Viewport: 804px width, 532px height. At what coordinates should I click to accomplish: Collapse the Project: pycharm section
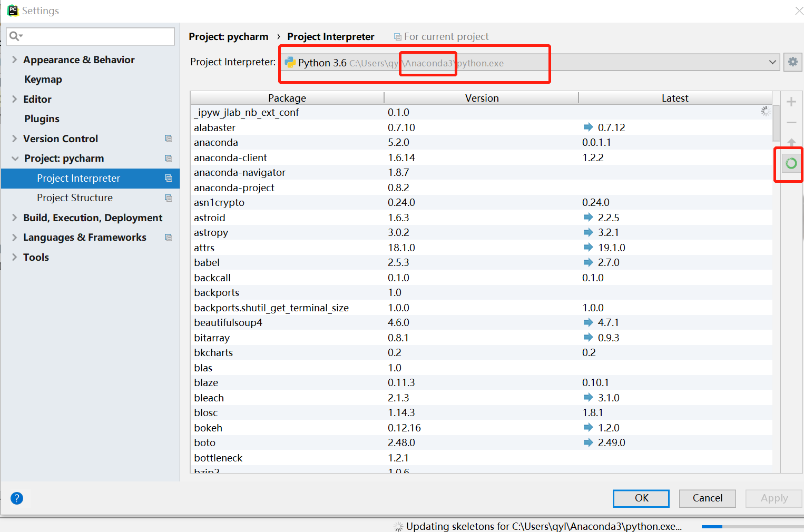[x=15, y=159]
